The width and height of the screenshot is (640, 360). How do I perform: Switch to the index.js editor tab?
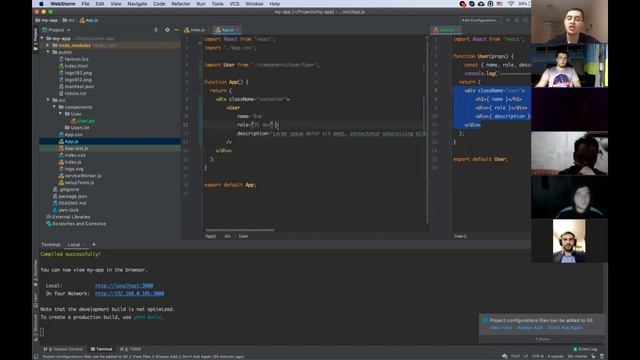click(195, 30)
